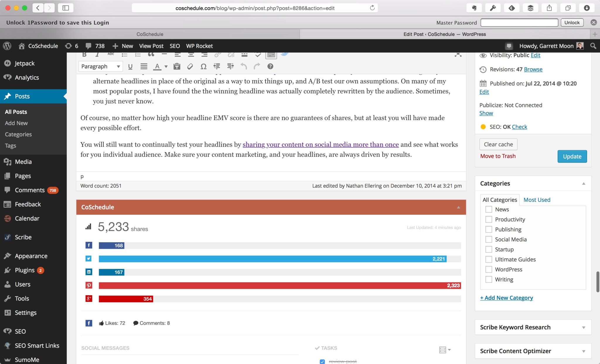Switch to the Most Used categories tab
600x364 pixels.
[537, 200]
